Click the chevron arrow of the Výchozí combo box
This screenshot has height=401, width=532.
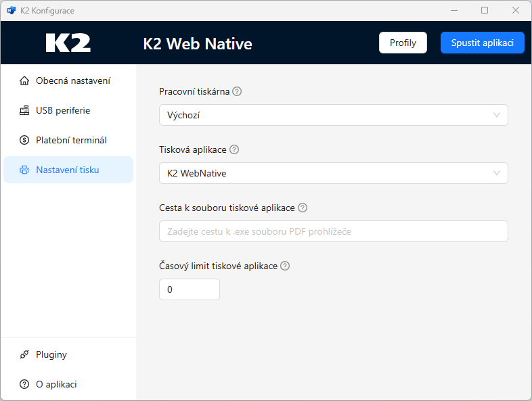(x=496, y=115)
